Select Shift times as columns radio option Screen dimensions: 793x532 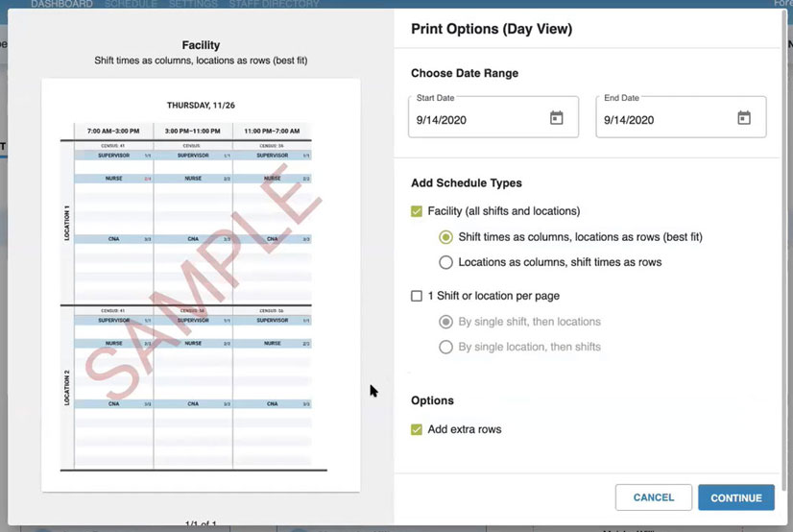click(x=445, y=236)
